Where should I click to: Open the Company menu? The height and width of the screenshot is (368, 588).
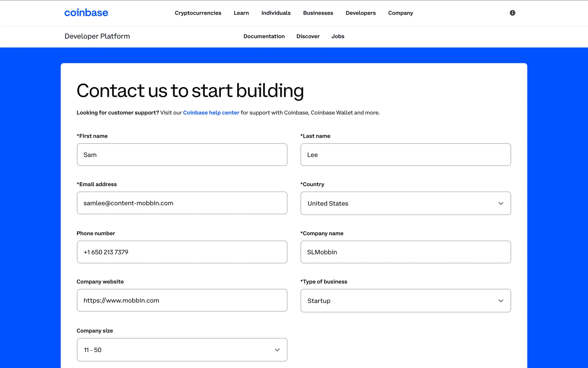pyautogui.click(x=400, y=13)
